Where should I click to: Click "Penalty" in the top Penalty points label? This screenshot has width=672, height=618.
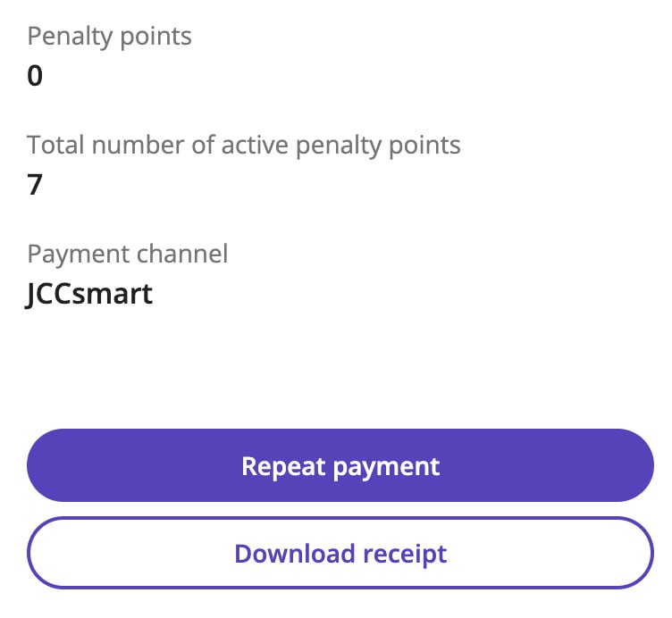[x=69, y=37]
